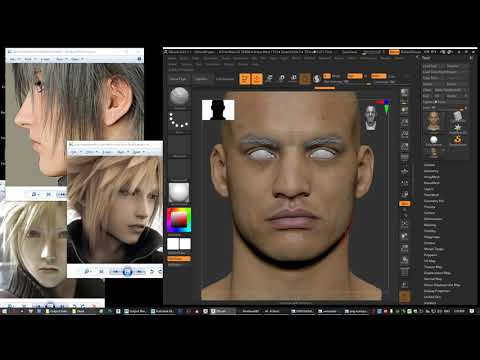Select the Rotate transform tool in top shelf
Image resolution: width=480 pixels, height=360 pixels.
pyautogui.click(x=294, y=79)
